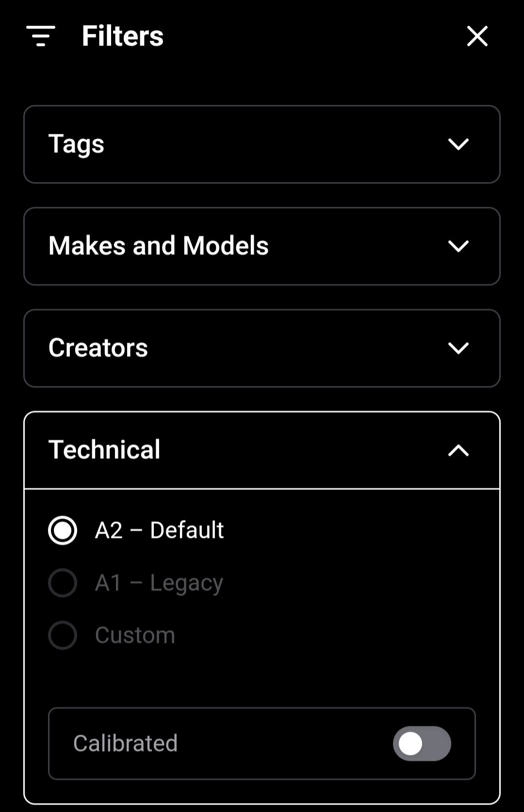524x812 pixels.
Task: Click the A2 – Default label
Action: click(x=160, y=530)
